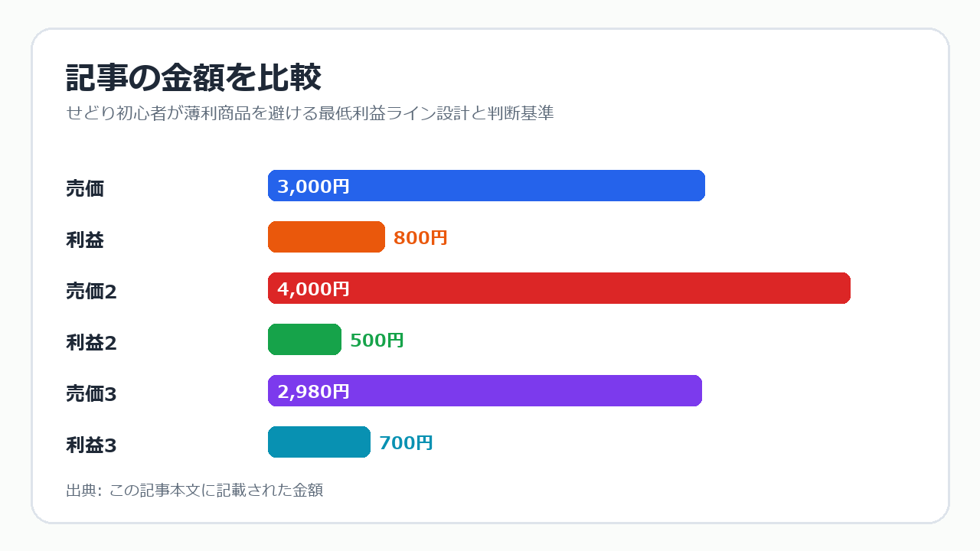This screenshot has width=980, height=551.
Task: Click the 700円 value label
Action: click(406, 443)
